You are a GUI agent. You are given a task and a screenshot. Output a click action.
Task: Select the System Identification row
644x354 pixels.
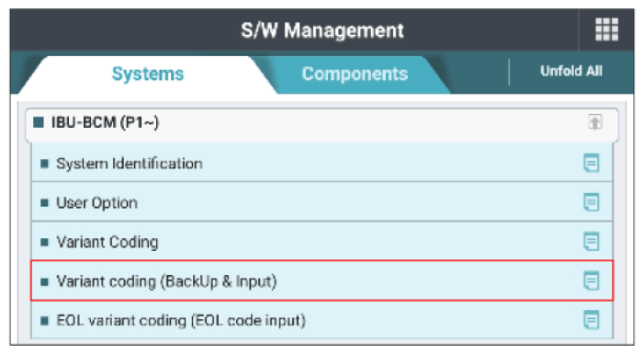pos(322,163)
